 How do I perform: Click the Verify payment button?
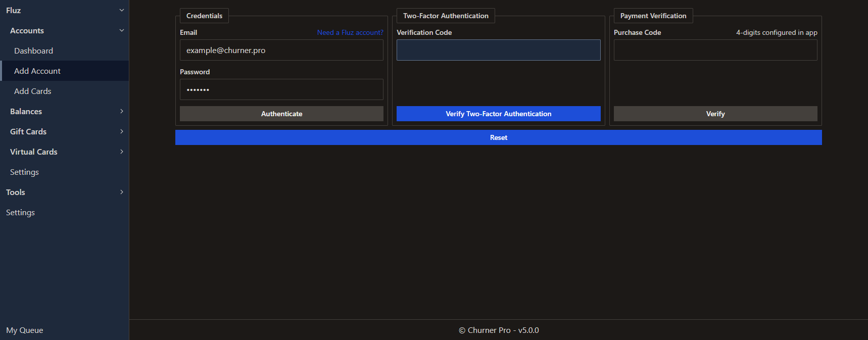(x=715, y=114)
